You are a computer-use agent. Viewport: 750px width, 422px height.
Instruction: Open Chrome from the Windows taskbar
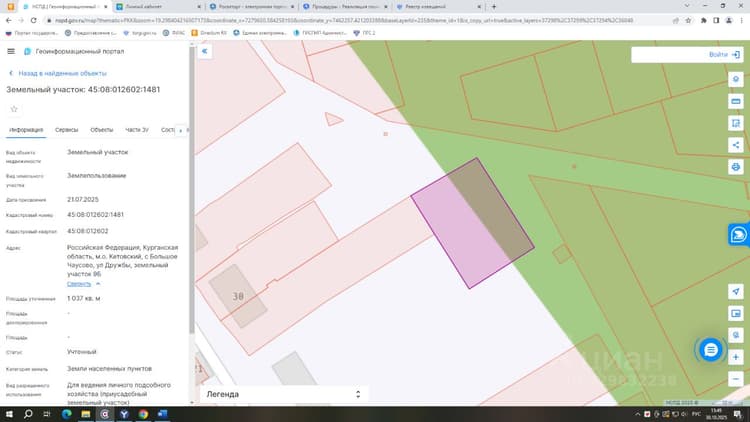[143, 414]
